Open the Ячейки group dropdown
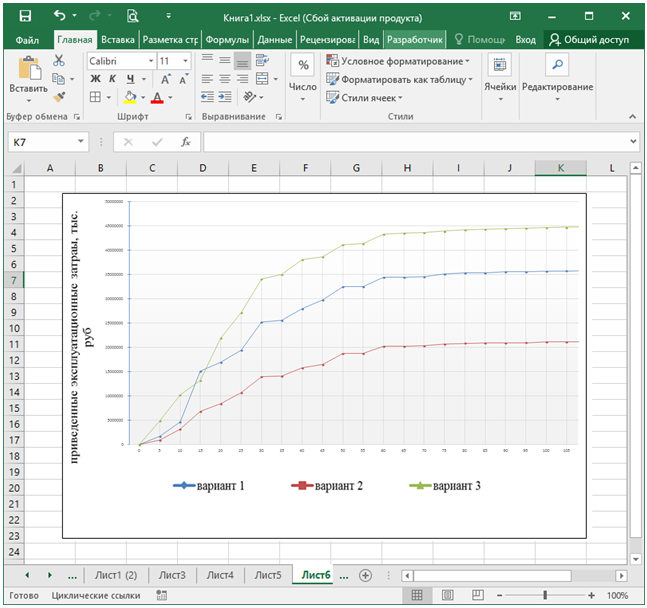This screenshot has height=608, width=647. click(x=500, y=77)
